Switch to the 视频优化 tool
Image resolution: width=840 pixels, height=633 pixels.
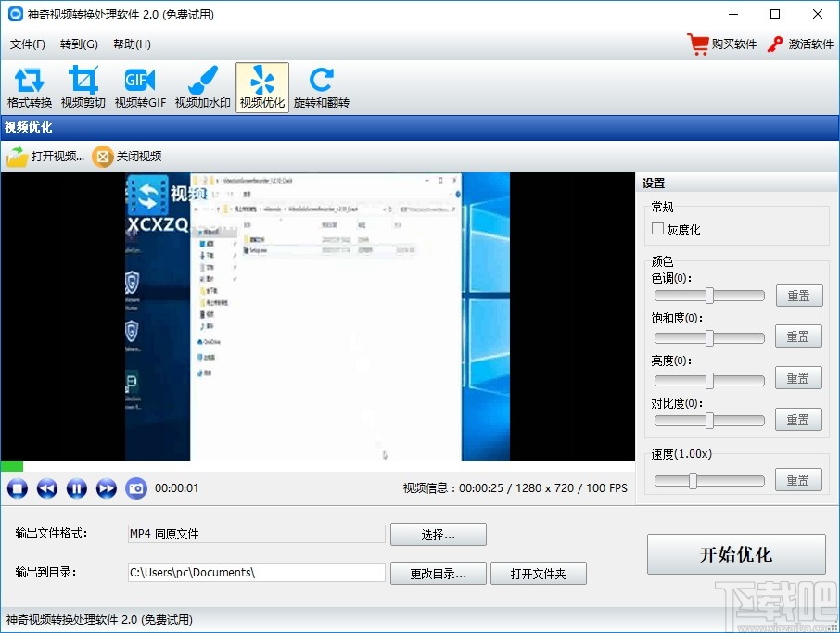(x=262, y=87)
